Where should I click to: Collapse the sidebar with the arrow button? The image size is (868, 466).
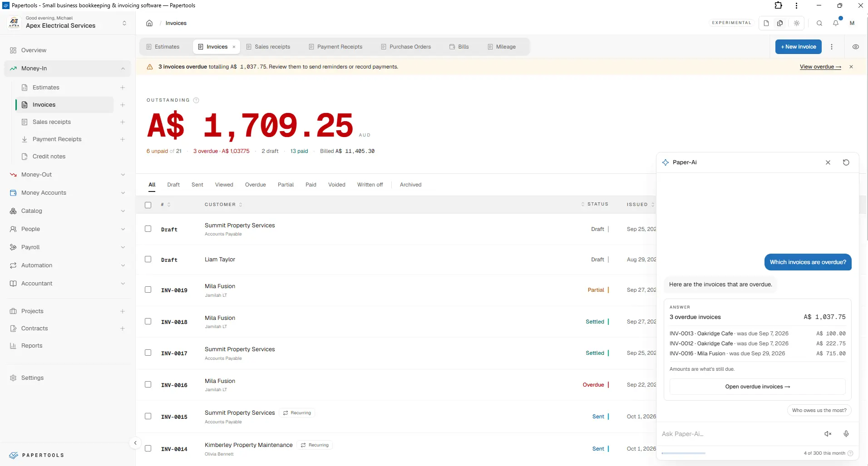pyautogui.click(x=135, y=443)
